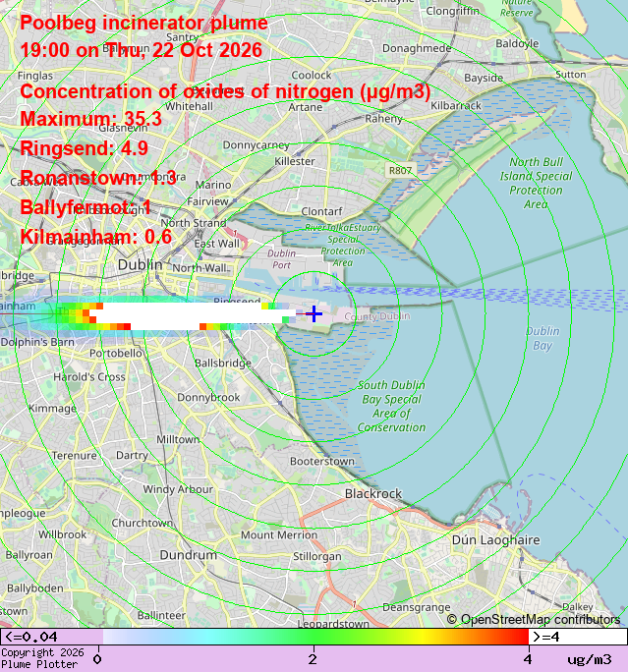628x672 pixels.
Task: Click the Fairview map label
Action: (x=207, y=201)
